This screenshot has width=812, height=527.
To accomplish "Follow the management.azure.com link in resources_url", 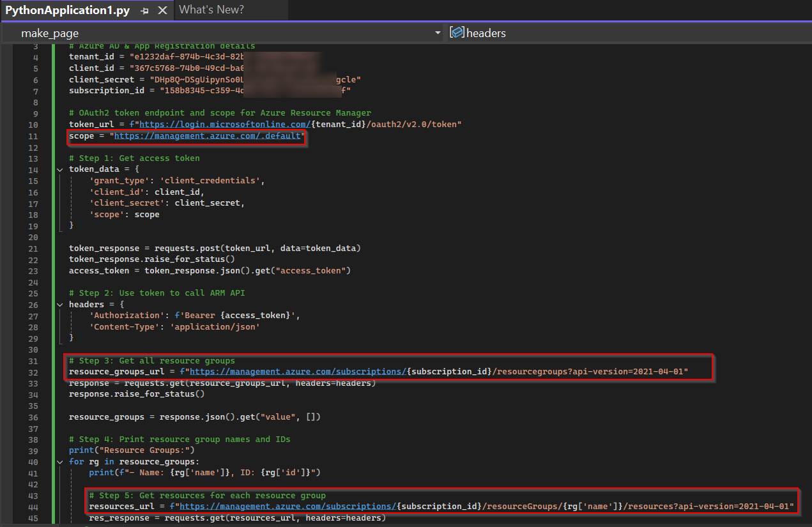I will (x=286, y=507).
